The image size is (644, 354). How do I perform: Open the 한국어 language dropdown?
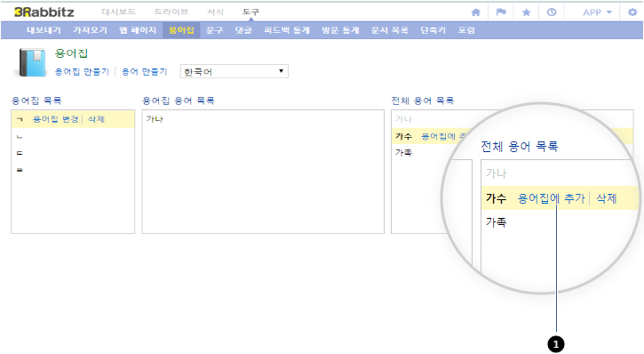coord(235,71)
